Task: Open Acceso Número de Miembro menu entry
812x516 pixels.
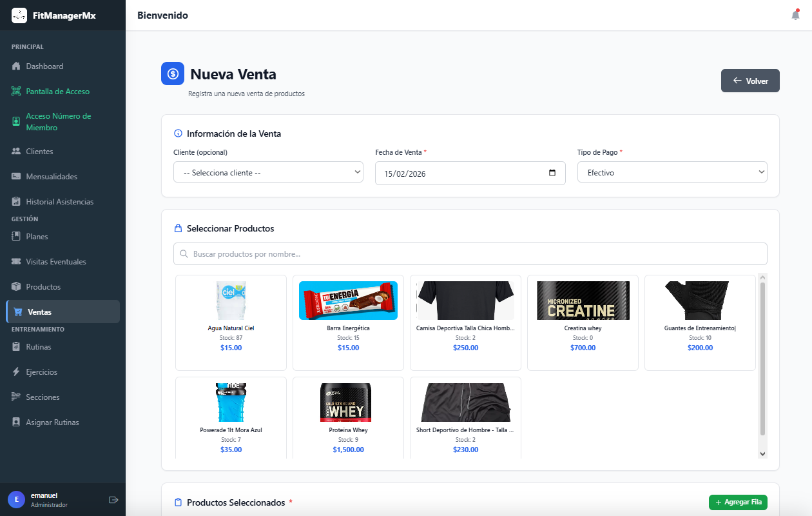Action: pos(63,121)
